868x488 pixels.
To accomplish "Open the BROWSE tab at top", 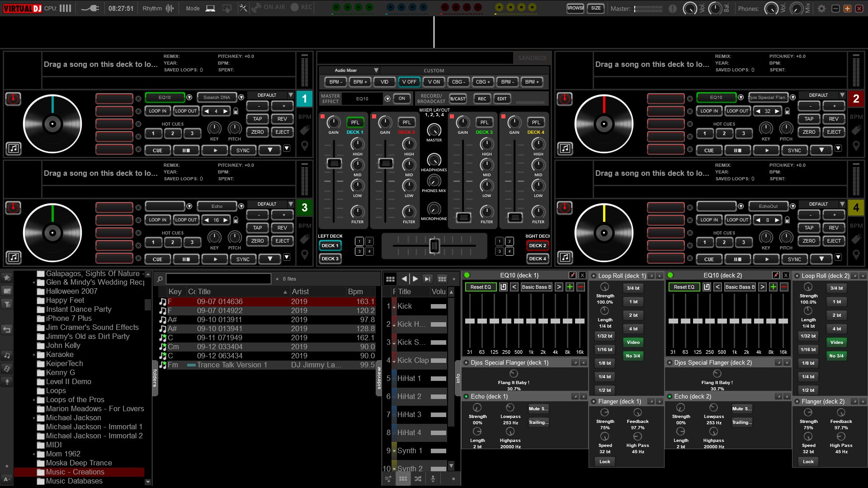I will point(575,8).
